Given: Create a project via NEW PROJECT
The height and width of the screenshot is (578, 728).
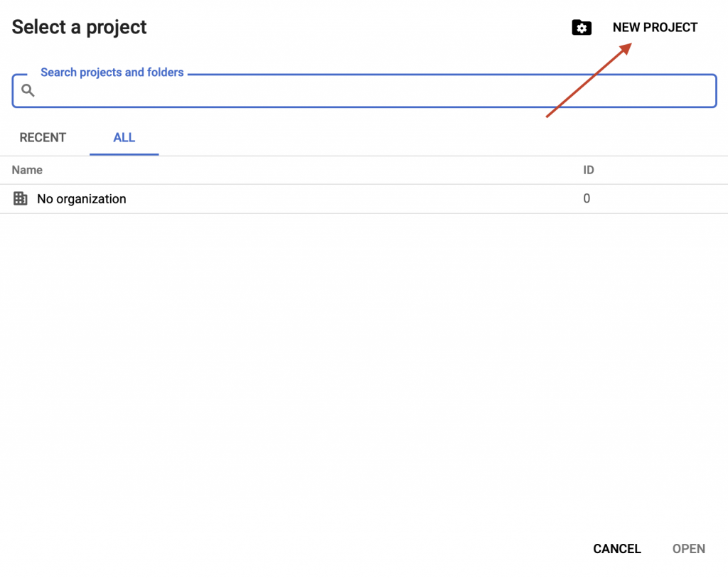Looking at the screenshot, I should [655, 28].
